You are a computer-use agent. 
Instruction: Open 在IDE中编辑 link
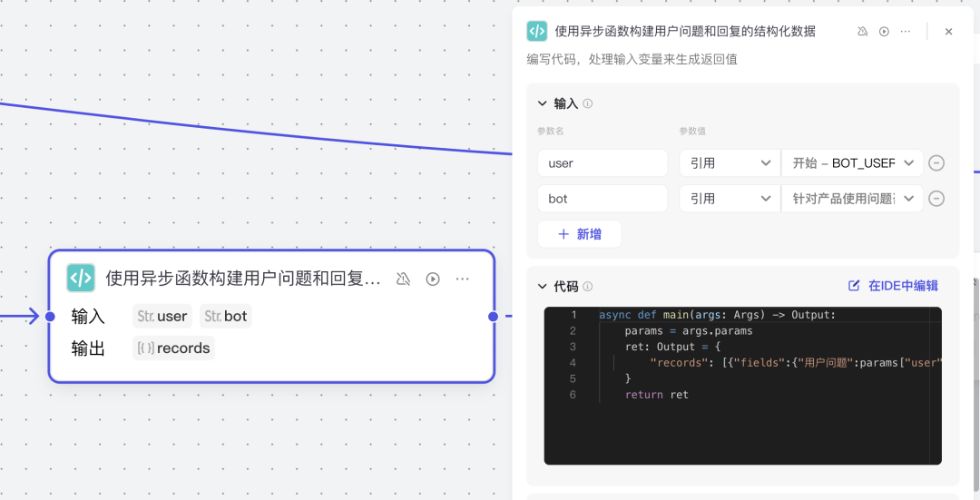click(x=893, y=286)
